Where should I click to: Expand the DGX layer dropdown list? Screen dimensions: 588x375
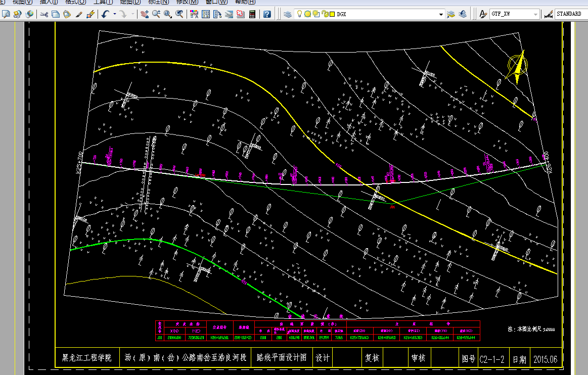441,14
